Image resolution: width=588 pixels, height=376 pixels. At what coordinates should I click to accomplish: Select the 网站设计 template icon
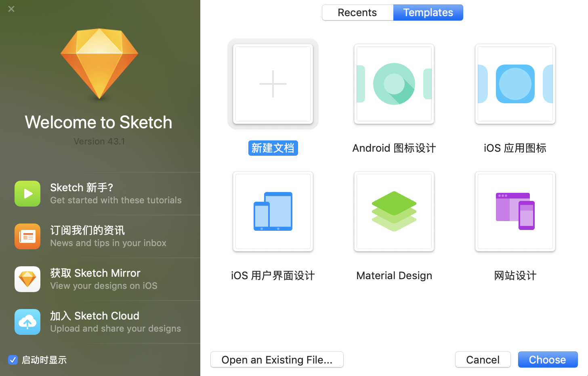(x=515, y=211)
